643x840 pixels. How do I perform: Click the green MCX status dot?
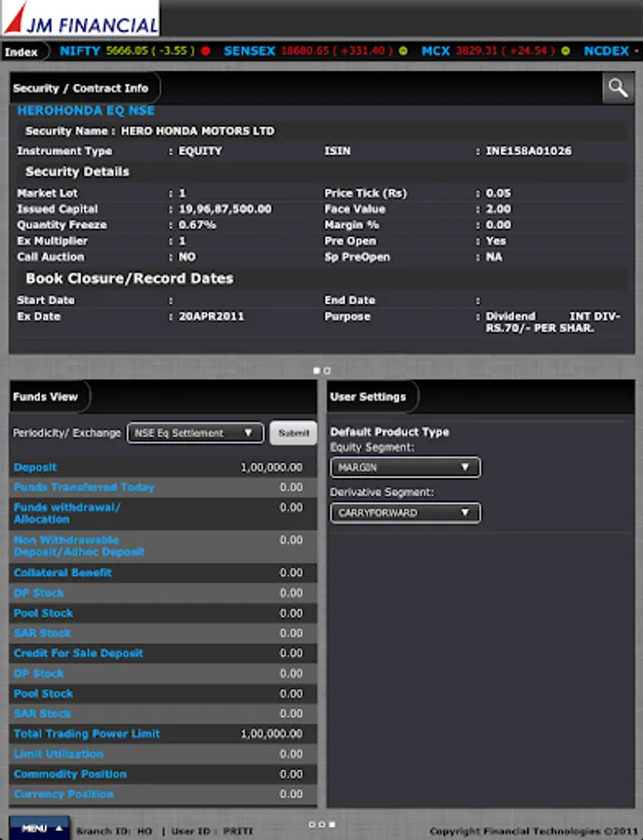pos(566,51)
